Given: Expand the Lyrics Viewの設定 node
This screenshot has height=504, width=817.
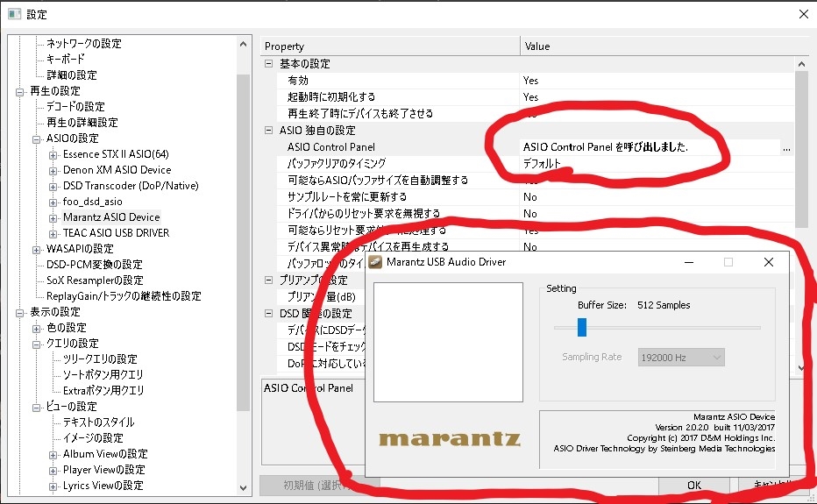Looking at the screenshot, I should click(53, 486).
